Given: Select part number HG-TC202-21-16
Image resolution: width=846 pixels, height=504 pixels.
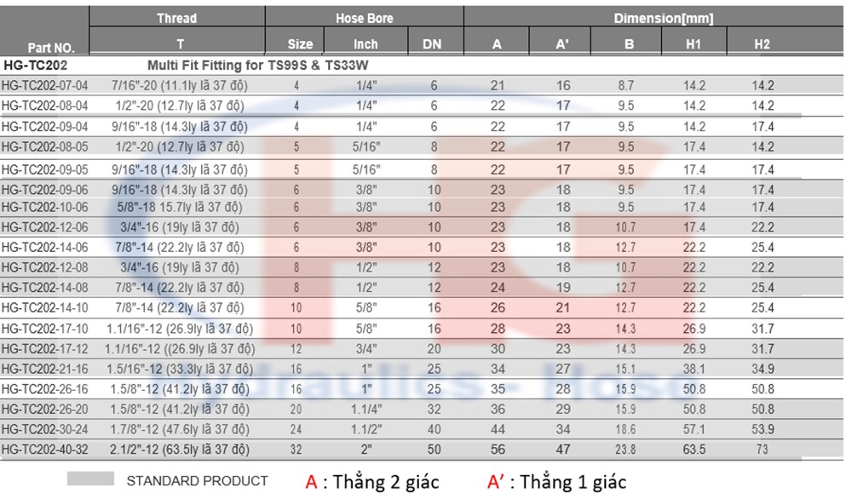Looking at the screenshot, I should tap(45, 369).
